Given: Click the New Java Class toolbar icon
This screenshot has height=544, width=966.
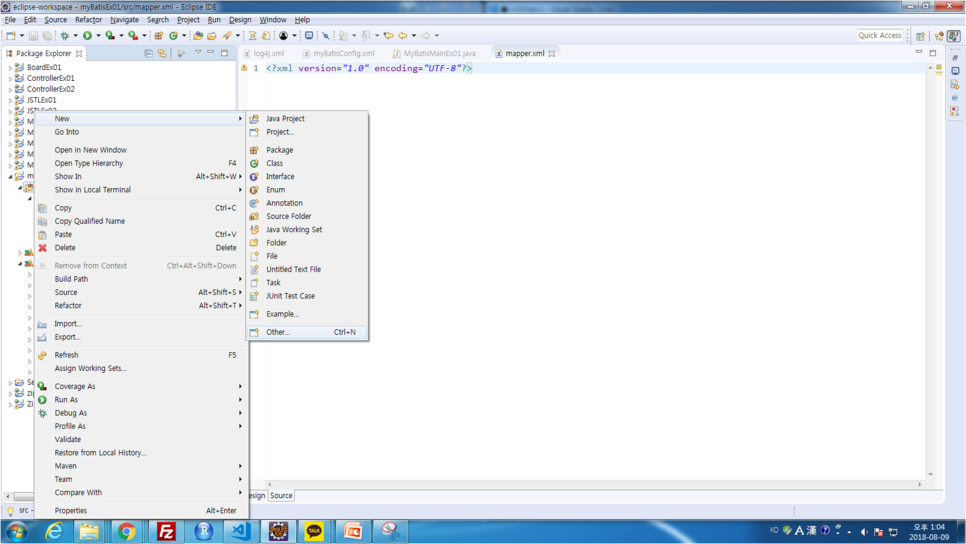Looking at the screenshot, I should coord(174,36).
